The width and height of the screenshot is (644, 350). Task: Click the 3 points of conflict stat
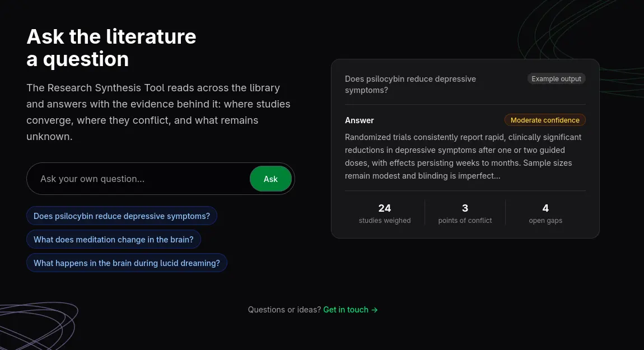[x=465, y=213]
